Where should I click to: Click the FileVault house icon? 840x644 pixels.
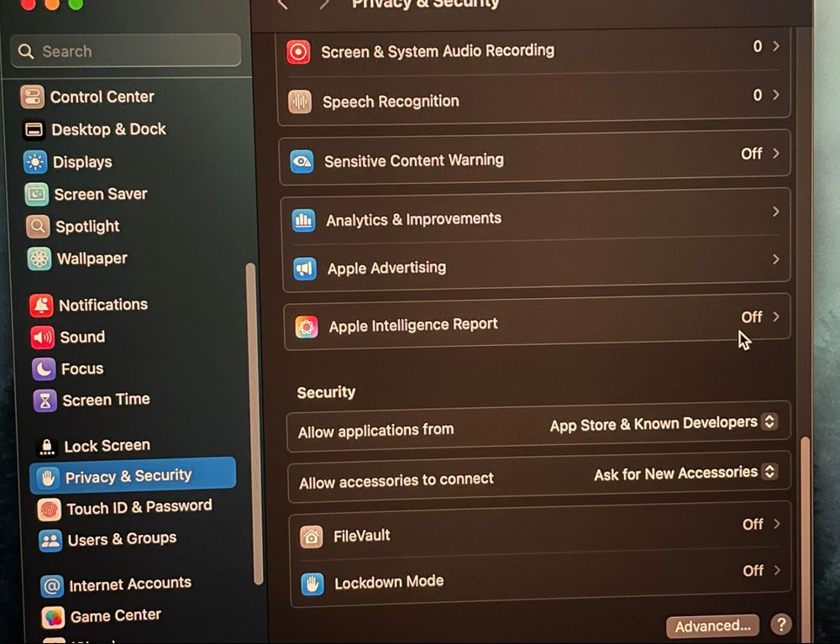coord(312,537)
